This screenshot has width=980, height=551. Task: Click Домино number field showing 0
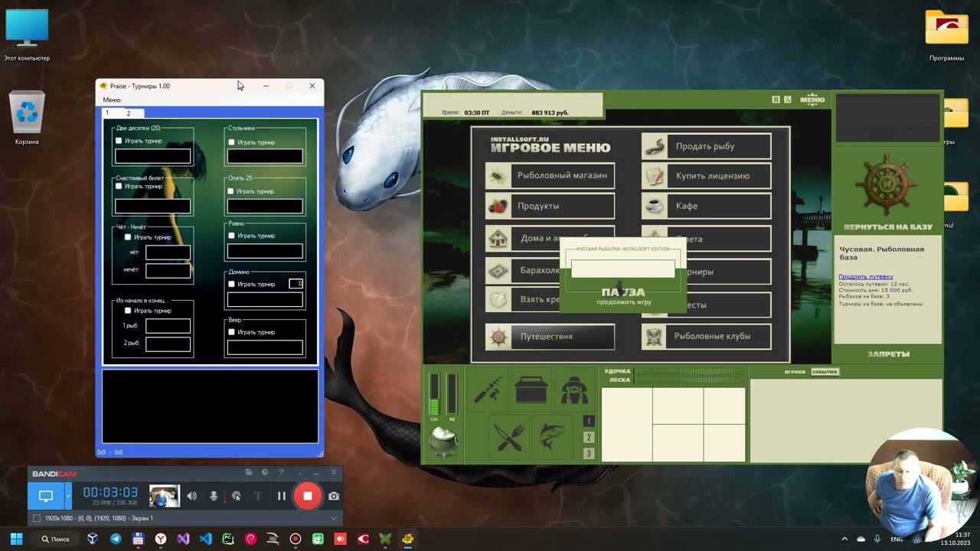coord(296,284)
